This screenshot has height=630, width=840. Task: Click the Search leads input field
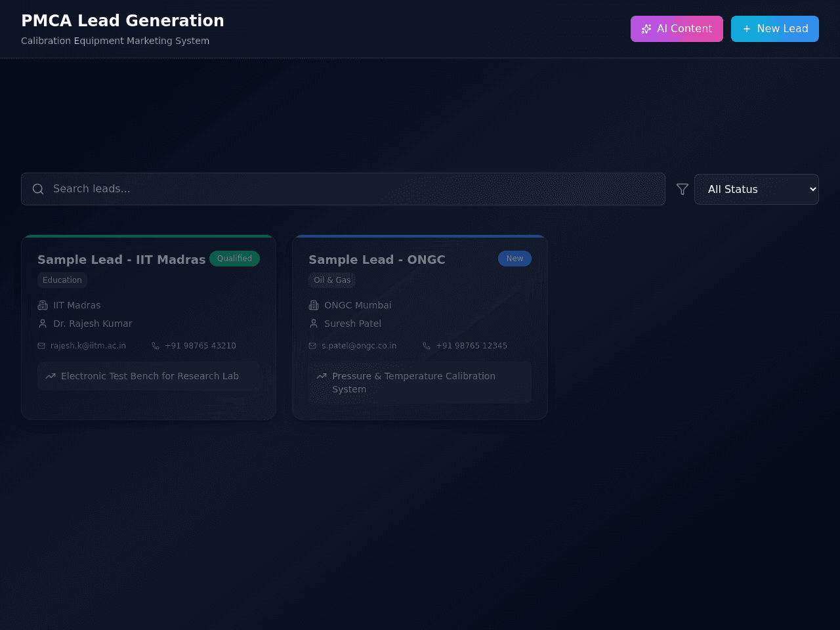(343, 189)
